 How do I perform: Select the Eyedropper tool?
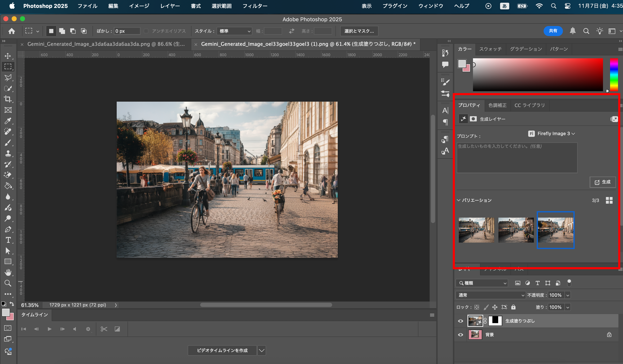pyautogui.click(x=8, y=121)
